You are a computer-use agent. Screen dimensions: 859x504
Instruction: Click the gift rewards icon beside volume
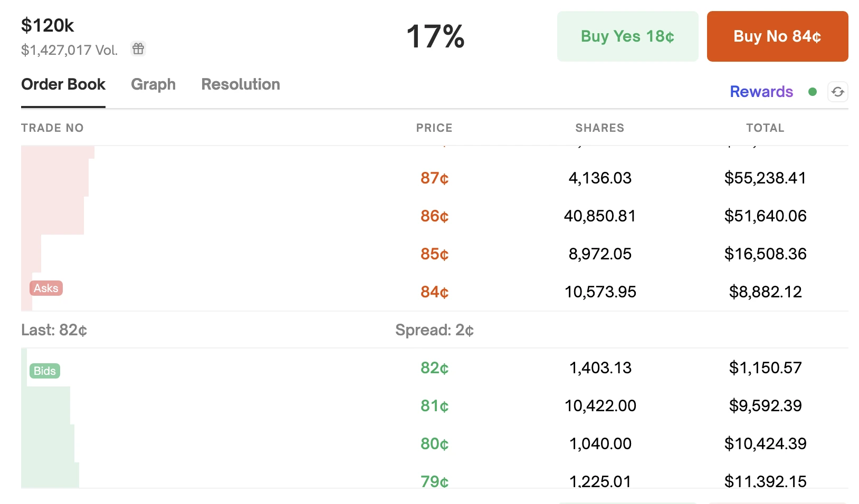point(138,49)
